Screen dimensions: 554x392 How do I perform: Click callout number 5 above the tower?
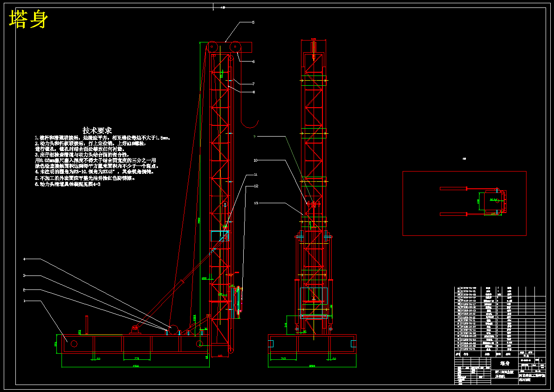point(253,22)
